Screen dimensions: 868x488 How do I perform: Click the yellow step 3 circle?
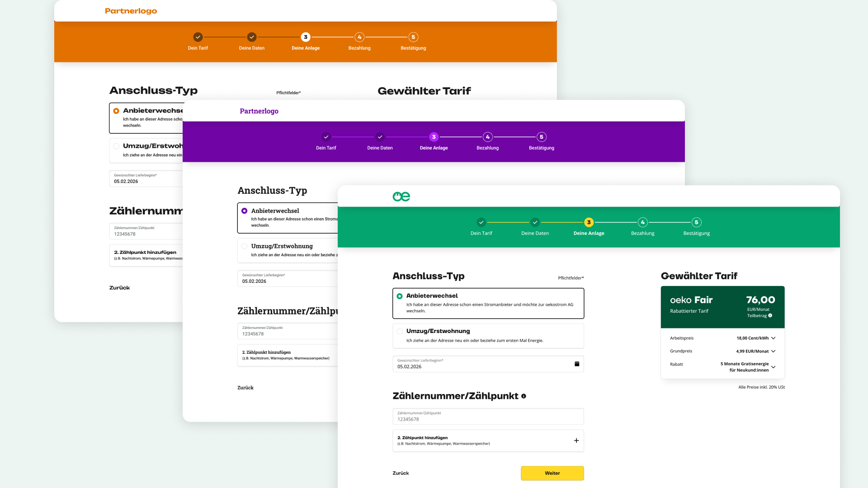pyautogui.click(x=589, y=222)
